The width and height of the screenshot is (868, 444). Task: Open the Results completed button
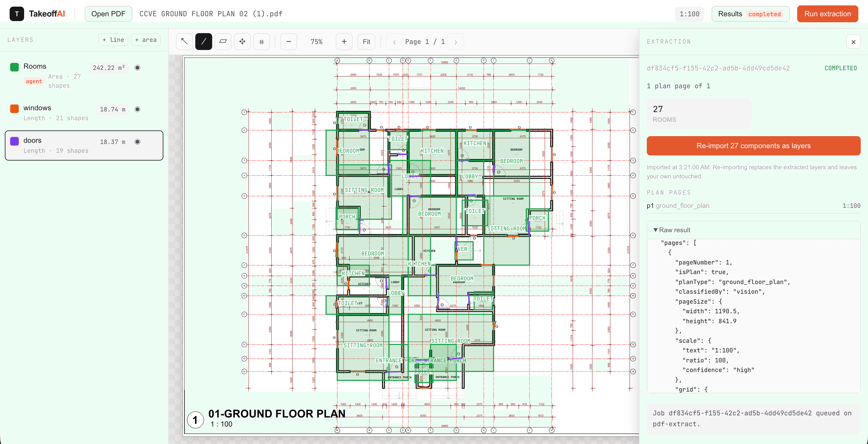[750, 14]
